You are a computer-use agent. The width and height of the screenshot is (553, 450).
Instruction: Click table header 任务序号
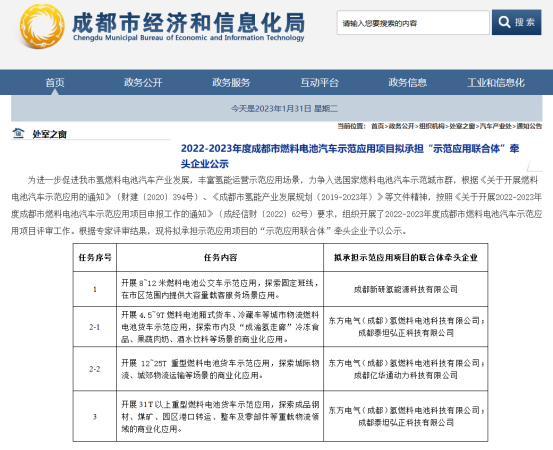95,257
